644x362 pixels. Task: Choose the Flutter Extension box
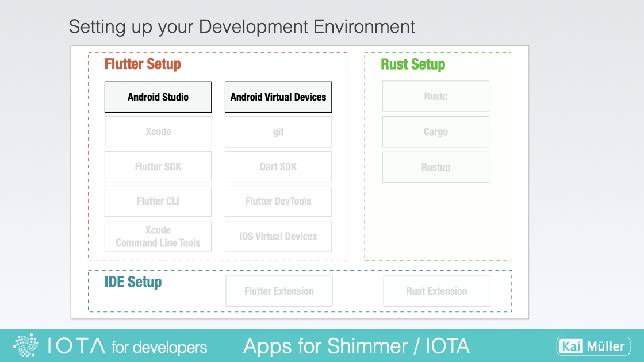click(279, 291)
